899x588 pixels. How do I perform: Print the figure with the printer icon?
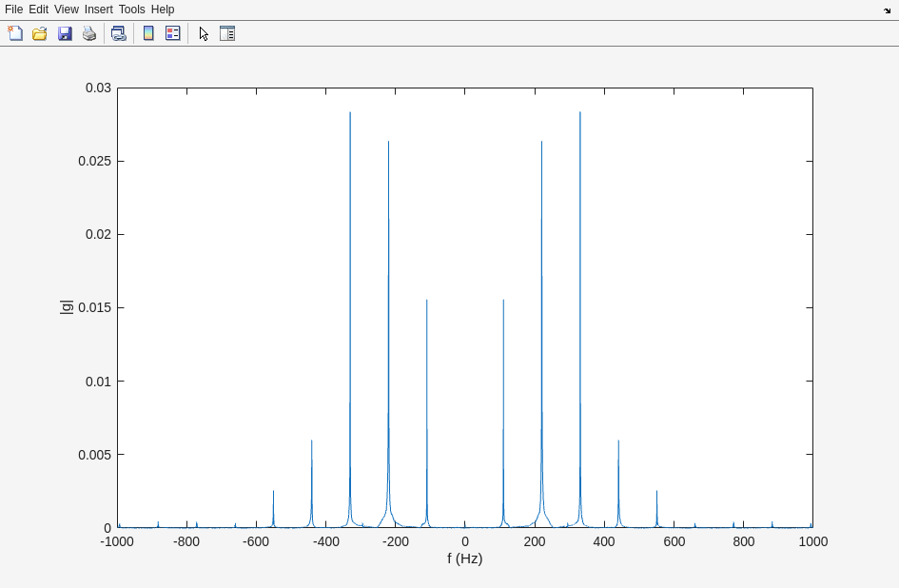pos(89,33)
